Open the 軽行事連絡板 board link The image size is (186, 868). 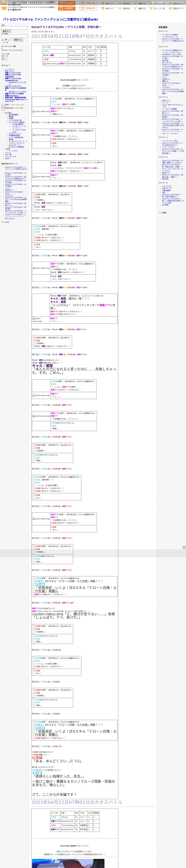click(13, 115)
